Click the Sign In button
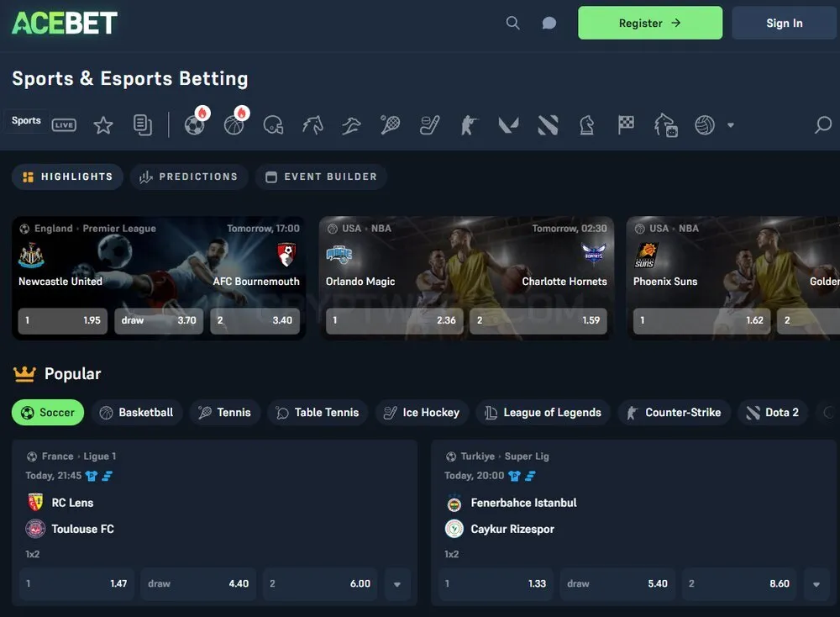This screenshot has height=617, width=840. pyautogui.click(x=785, y=23)
